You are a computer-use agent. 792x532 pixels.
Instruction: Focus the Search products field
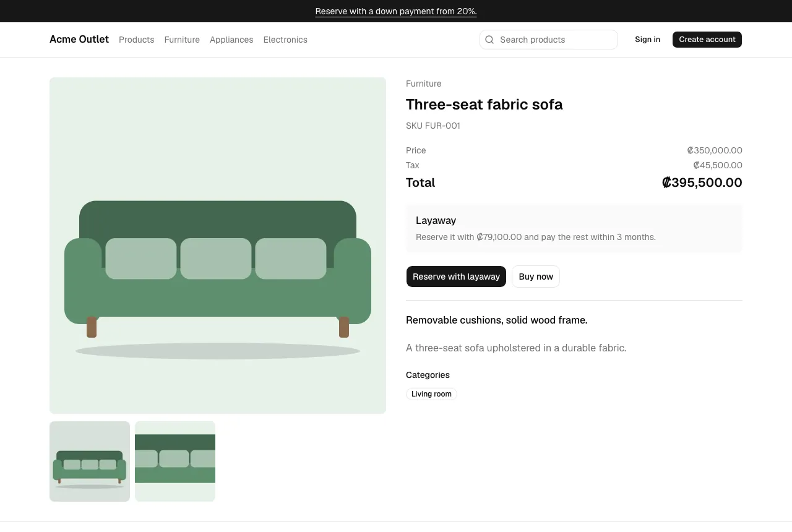(x=549, y=40)
